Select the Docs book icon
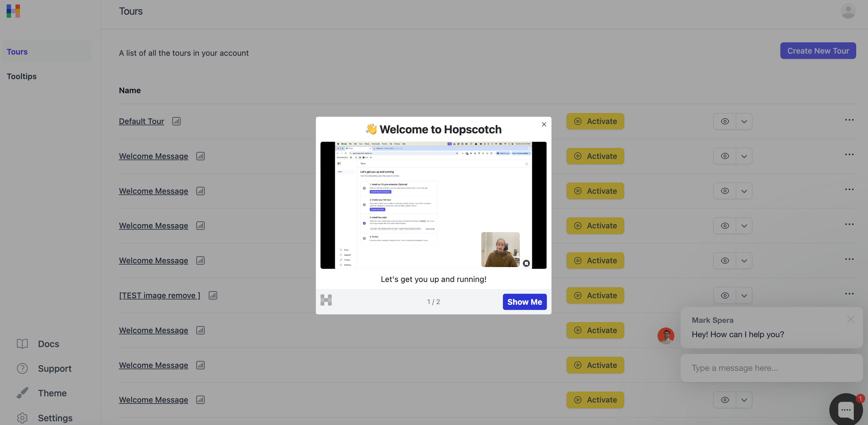The image size is (868, 425). (22, 344)
